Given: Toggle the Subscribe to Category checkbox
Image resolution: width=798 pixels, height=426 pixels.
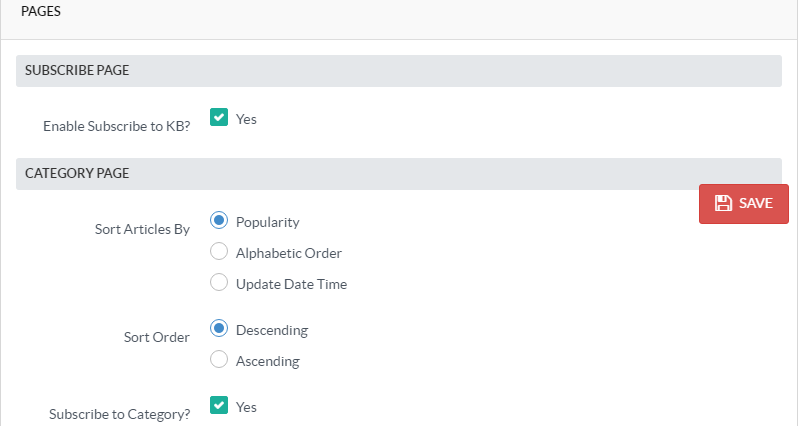Looking at the screenshot, I should (219, 406).
